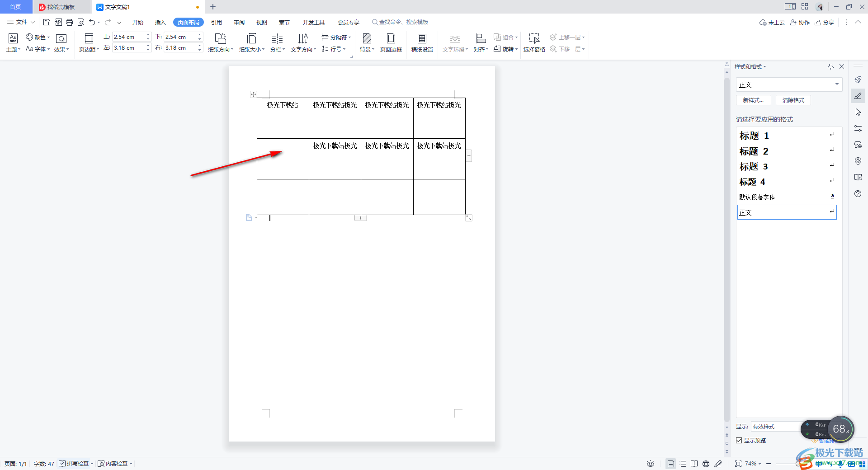Click the pencil styles icon in sidebar
Screen dimensions: 868x470
coord(858,96)
